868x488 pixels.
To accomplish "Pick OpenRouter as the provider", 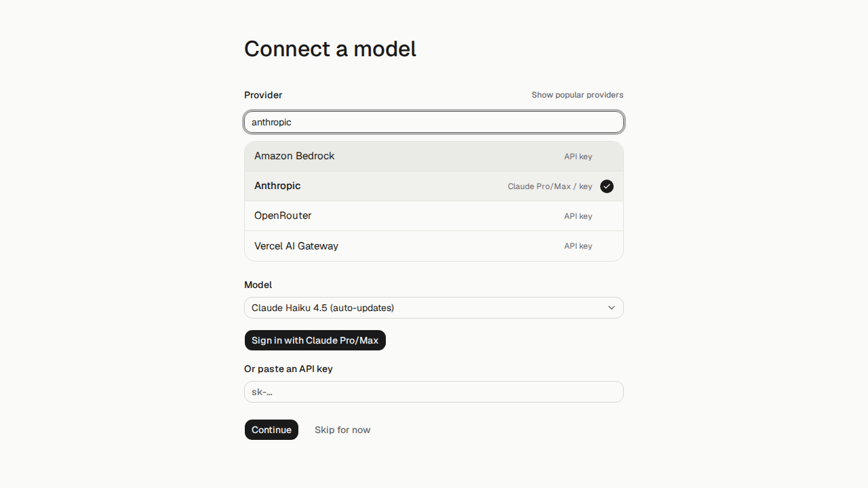I will (x=434, y=216).
